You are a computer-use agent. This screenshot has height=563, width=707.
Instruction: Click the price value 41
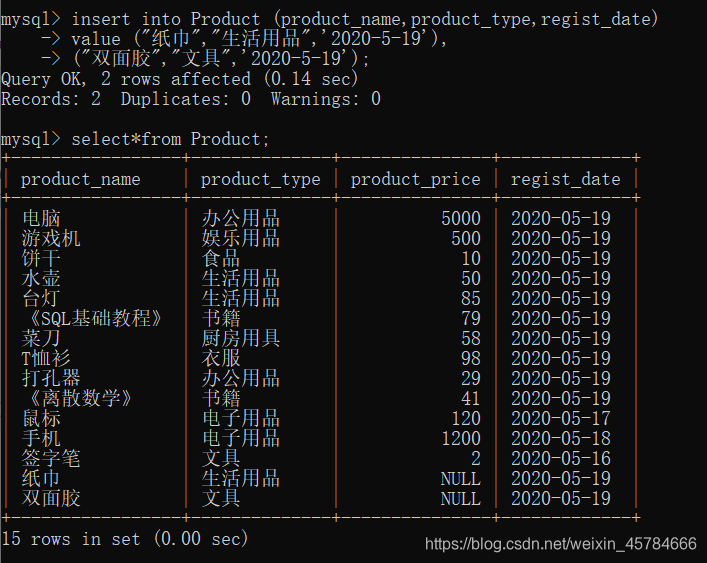tap(471, 398)
